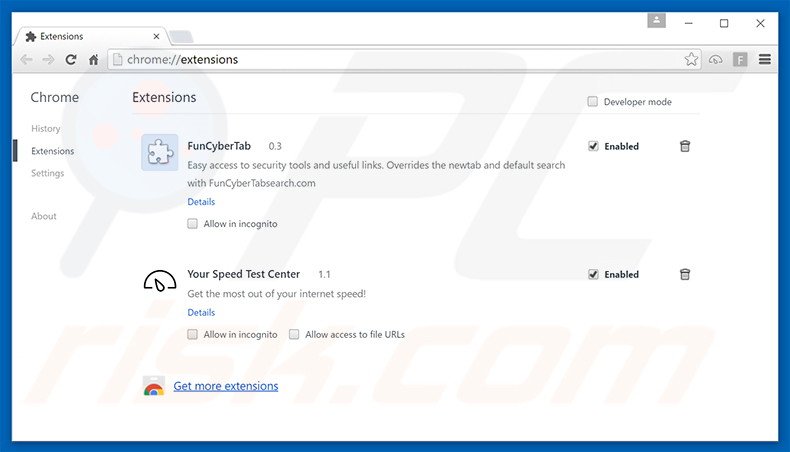
Task: Disable the FunCyberTab extension
Action: click(x=593, y=146)
